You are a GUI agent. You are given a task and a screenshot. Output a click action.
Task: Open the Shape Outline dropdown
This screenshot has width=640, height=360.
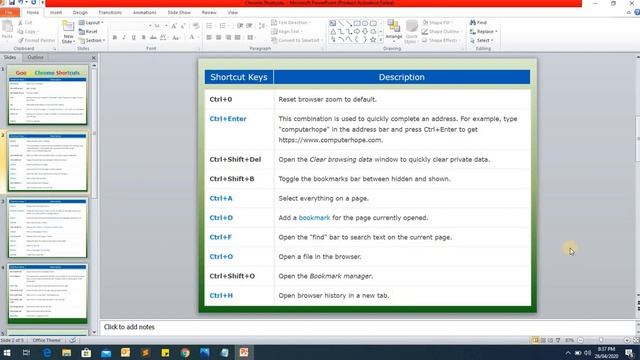pyautogui.click(x=442, y=31)
